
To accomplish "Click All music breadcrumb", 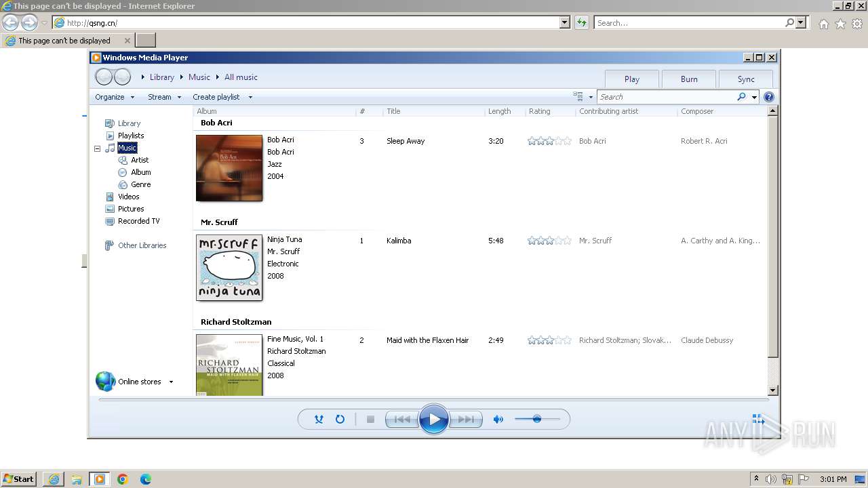I will click(x=241, y=77).
